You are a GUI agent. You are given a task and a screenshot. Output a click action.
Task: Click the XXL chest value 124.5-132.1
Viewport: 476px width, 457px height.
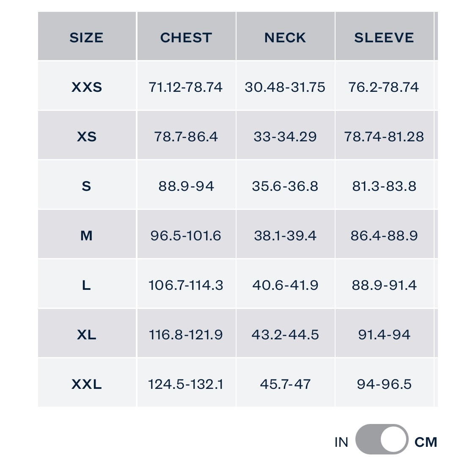click(x=186, y=384)
